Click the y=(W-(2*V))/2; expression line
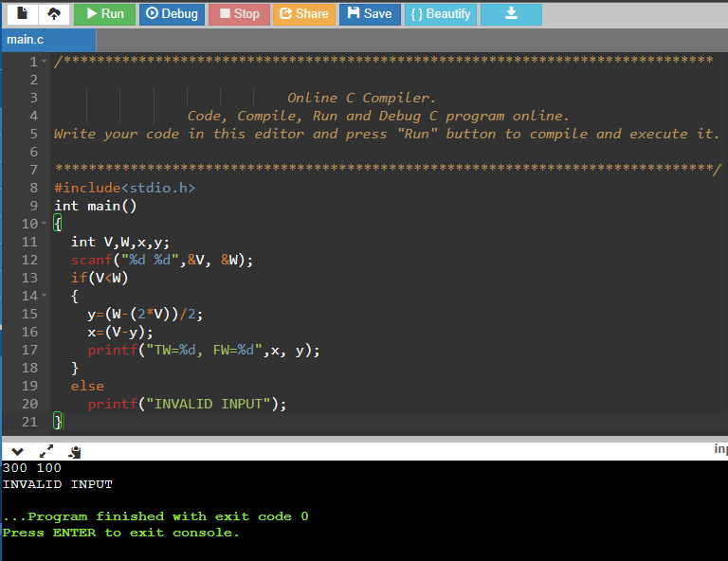728x561 pixels. coord(145,315)
